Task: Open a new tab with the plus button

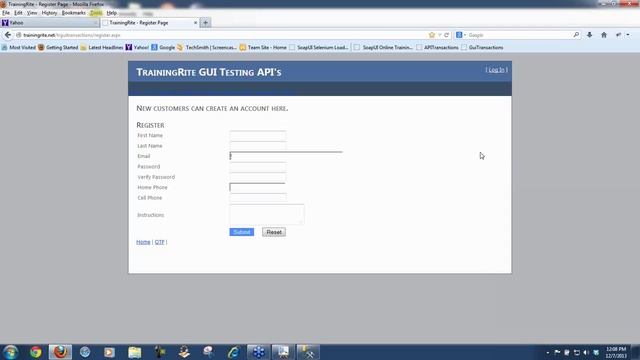Action: coord(206,23)
